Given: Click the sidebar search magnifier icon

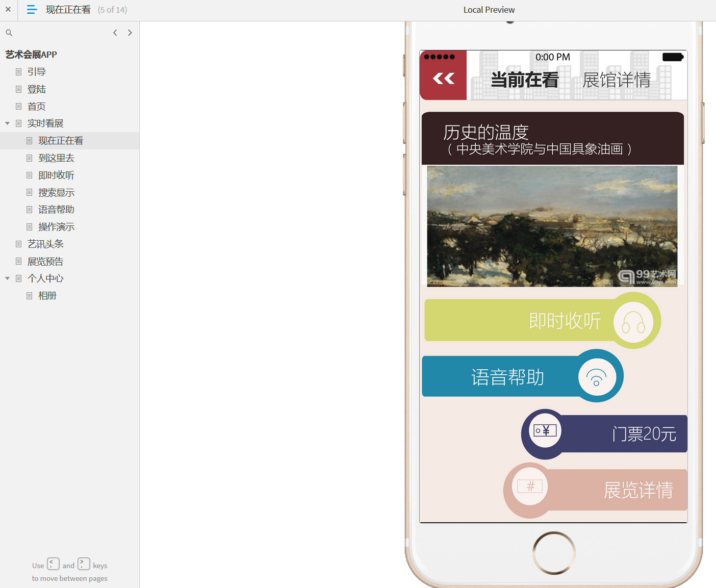Looking at the screenshot, I should [x=9, y=33].
